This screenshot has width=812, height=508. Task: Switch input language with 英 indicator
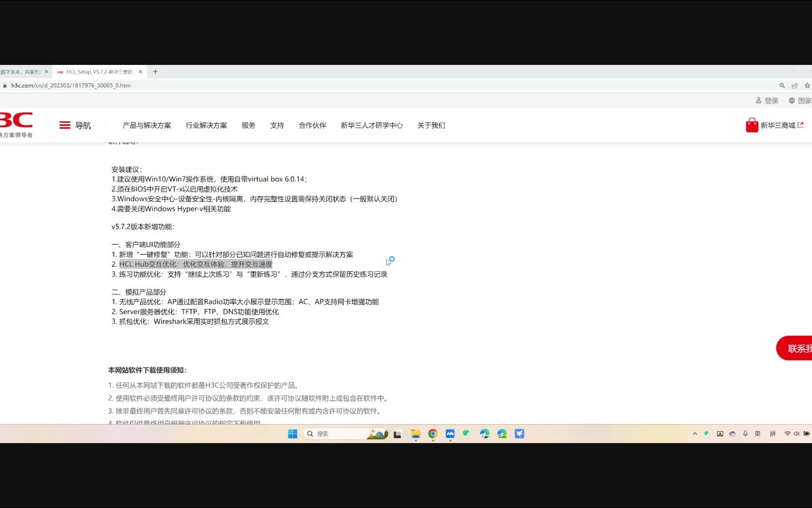pyautogui.click(x=758, y=434)
